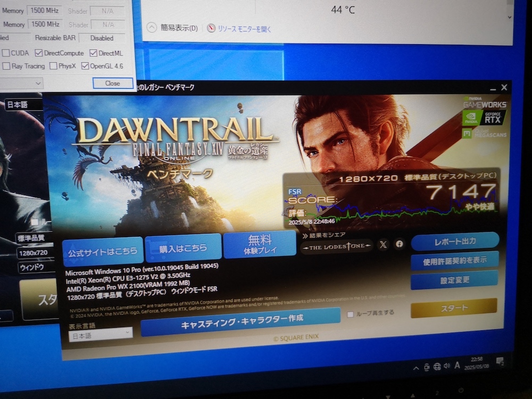Click the Microsoft Windows 10 Pro system line
532x399 pixels.
point(142,269)
